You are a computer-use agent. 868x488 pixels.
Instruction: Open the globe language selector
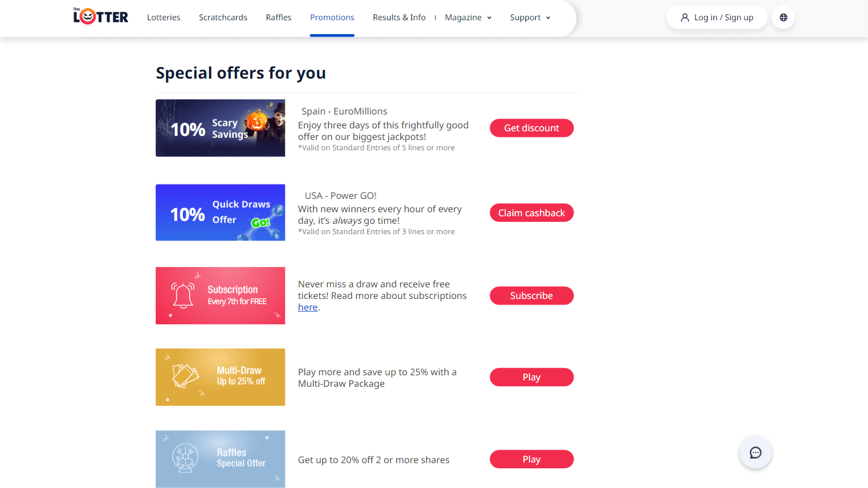784,17
